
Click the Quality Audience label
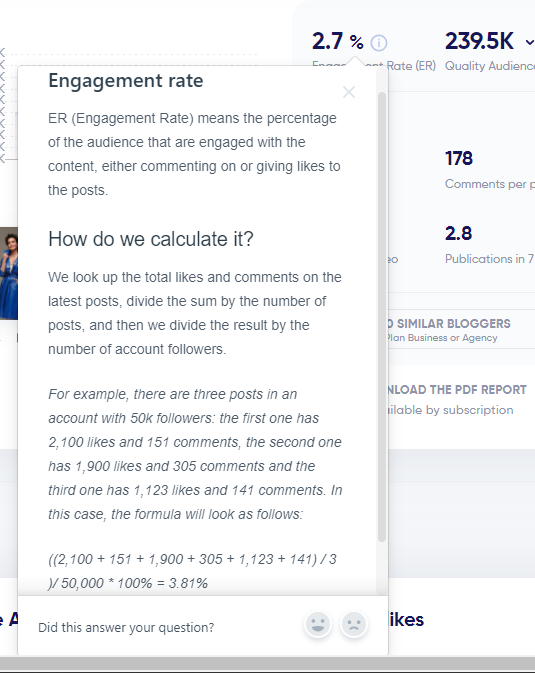tap(489, 66)
